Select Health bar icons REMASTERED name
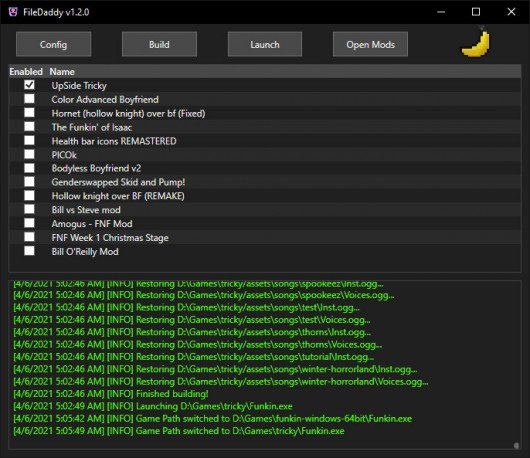The width and height of the screenshot is (530, 458). coord(114,141)
